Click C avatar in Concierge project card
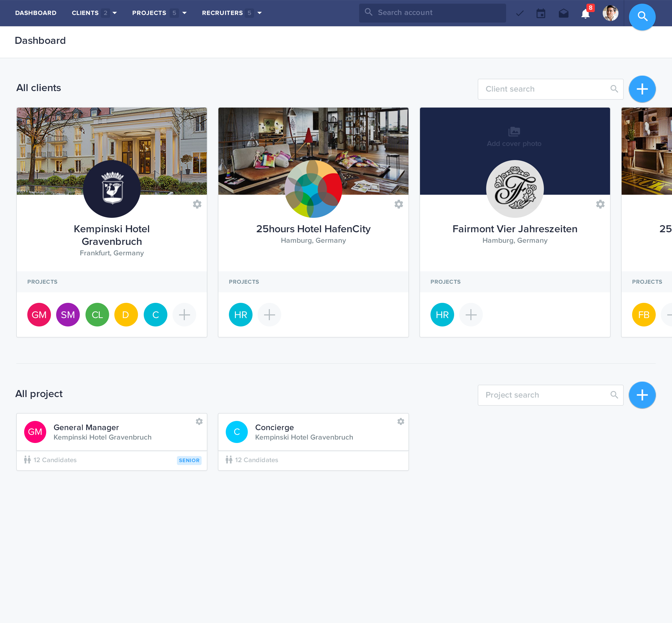Viewport: 672px width, 623px height. 237,432
